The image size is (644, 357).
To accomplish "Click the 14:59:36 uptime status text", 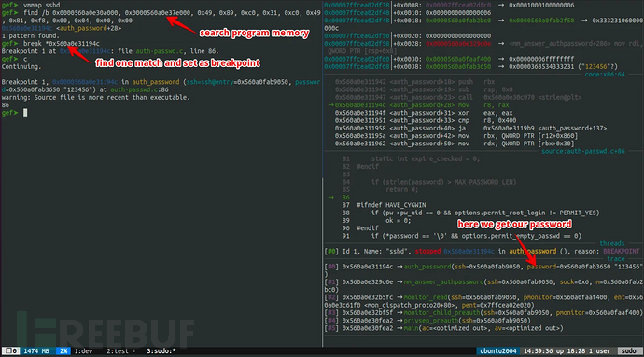I will [567, 351].
